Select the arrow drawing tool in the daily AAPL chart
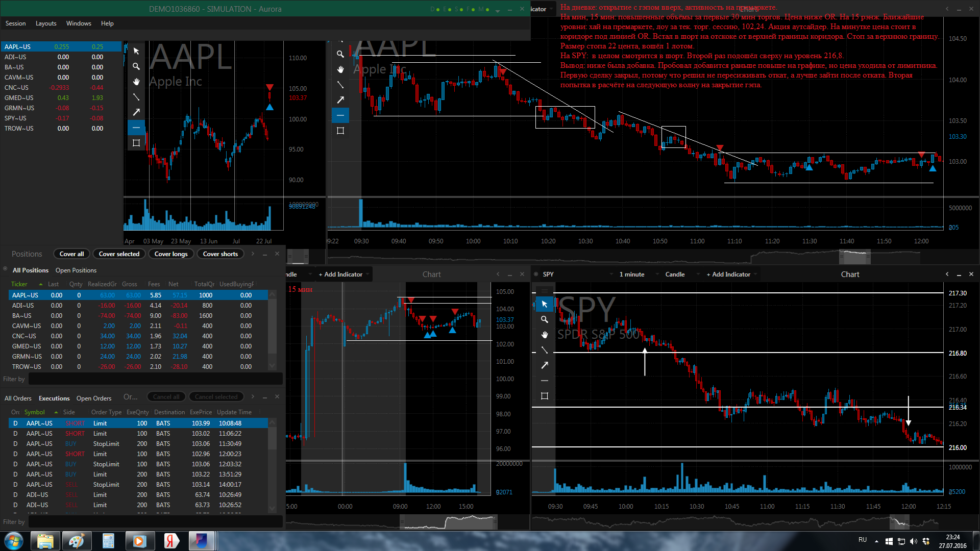The height and width of the screenshot is (551, 980). click(136, 112)
